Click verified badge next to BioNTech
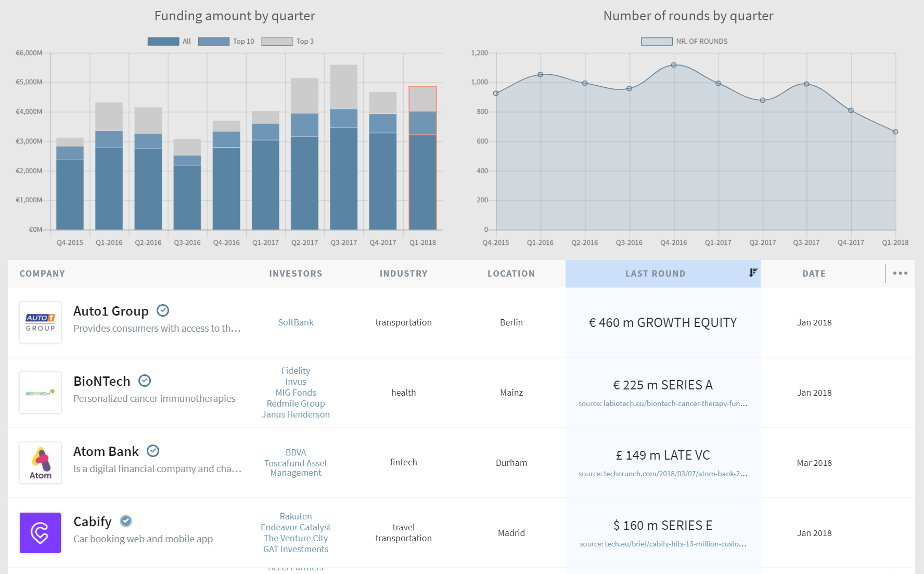Image resolution: width=924 pixels, height=574 pixels. coord(145,381)
